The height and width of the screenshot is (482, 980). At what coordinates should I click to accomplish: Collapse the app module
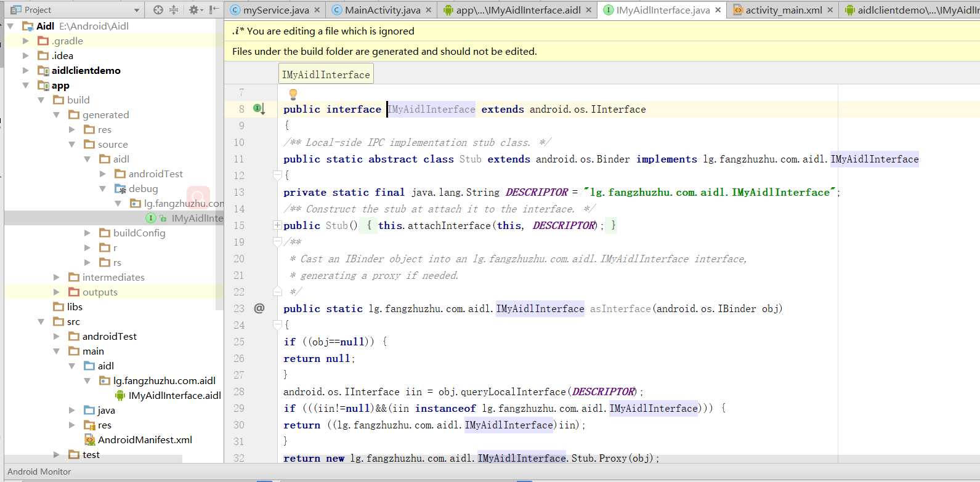point(26,85)
